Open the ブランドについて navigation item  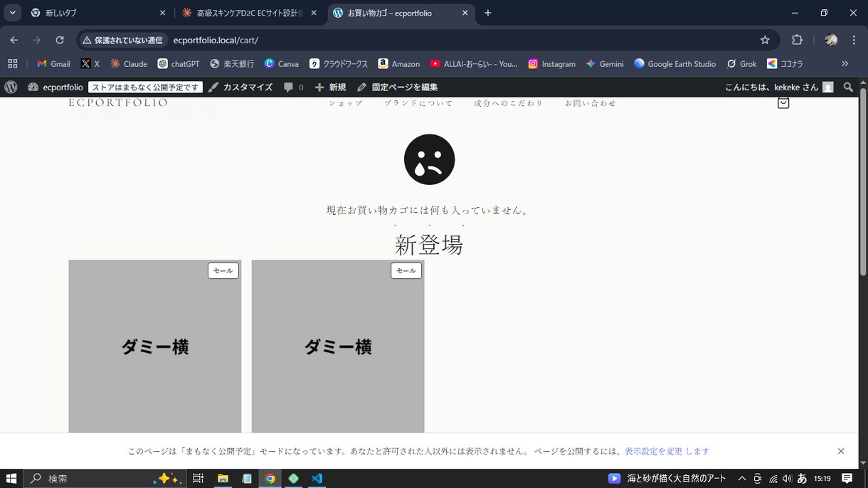click(418, 103)
